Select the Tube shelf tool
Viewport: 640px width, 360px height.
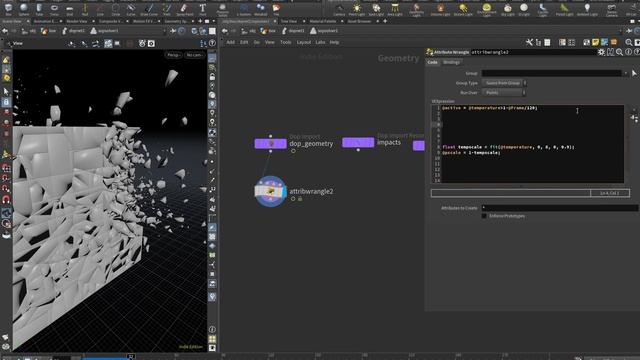pos(39,9)
